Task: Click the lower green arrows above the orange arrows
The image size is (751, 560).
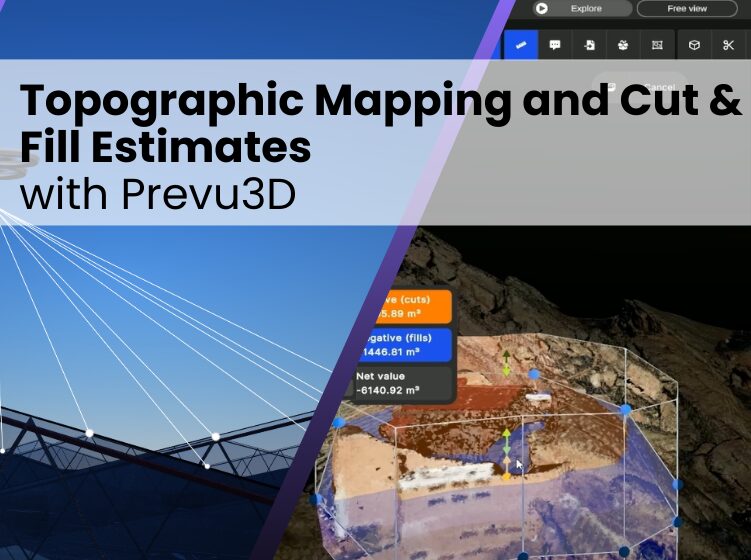Action: click(x=506, y=442)
